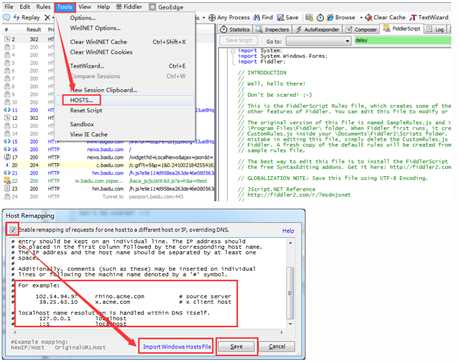
Task: Switch to the Statistics tab
Action: pyautogui.click(x=235, y=30)
